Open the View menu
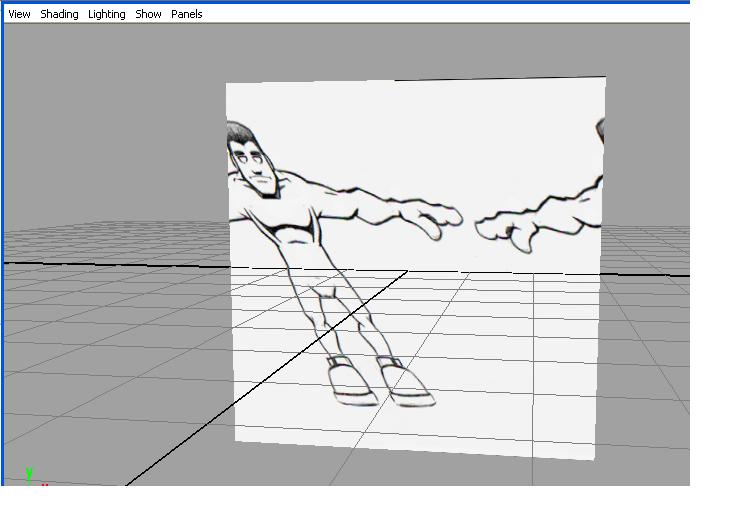 click(19, 14)
